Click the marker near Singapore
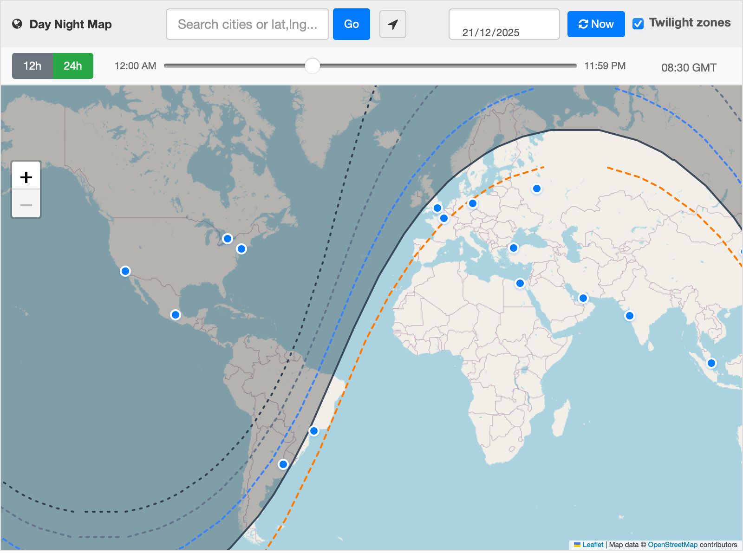 [711, 363]
